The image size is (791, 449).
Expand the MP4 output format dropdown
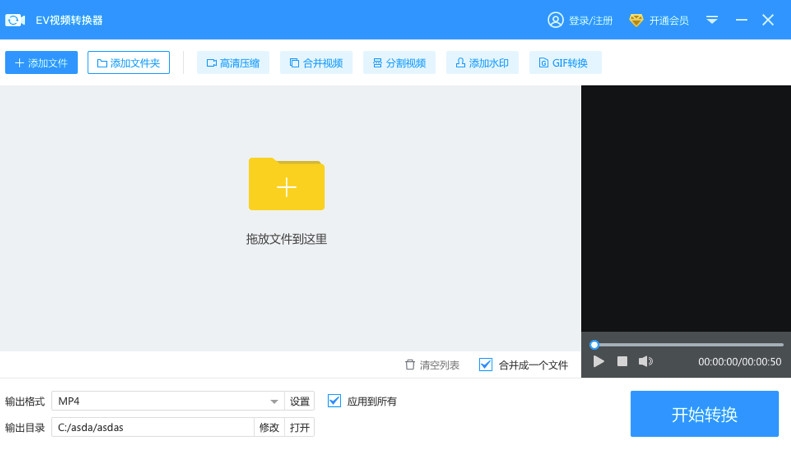click(274, 402)
